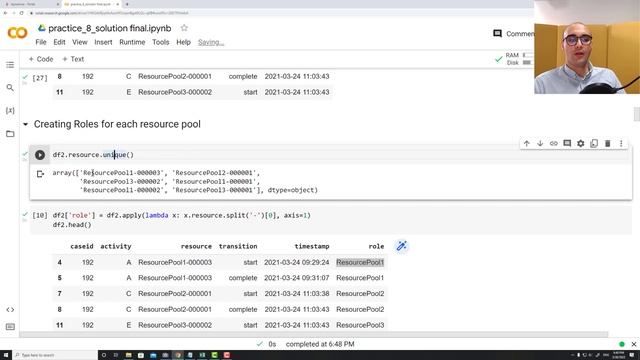
Task: Click the Google Drive icon beside notebook title
Action: [42, 28]
